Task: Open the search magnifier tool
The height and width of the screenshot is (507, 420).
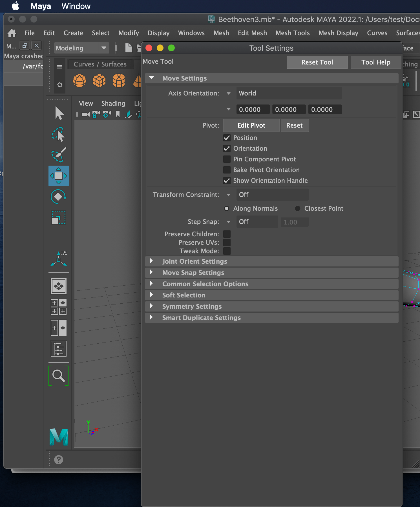Action: (x=59, y=375)
